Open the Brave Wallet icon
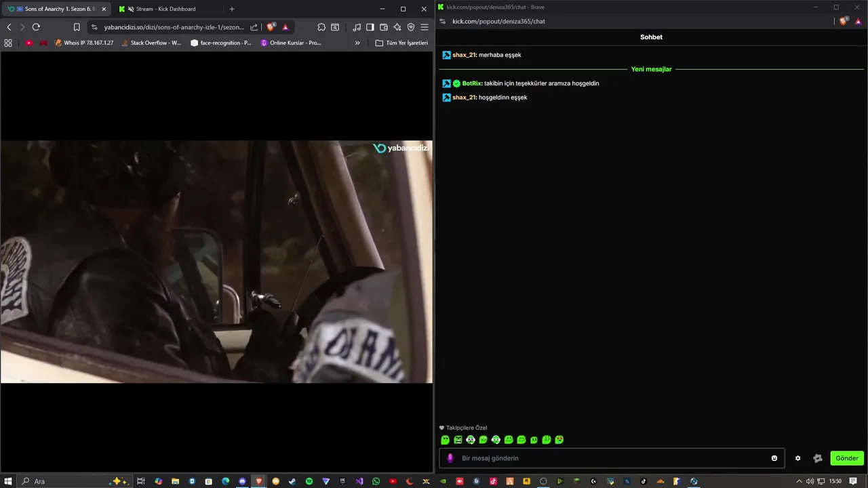The height and width of the screenshot is (488, 868). [384, 27]
